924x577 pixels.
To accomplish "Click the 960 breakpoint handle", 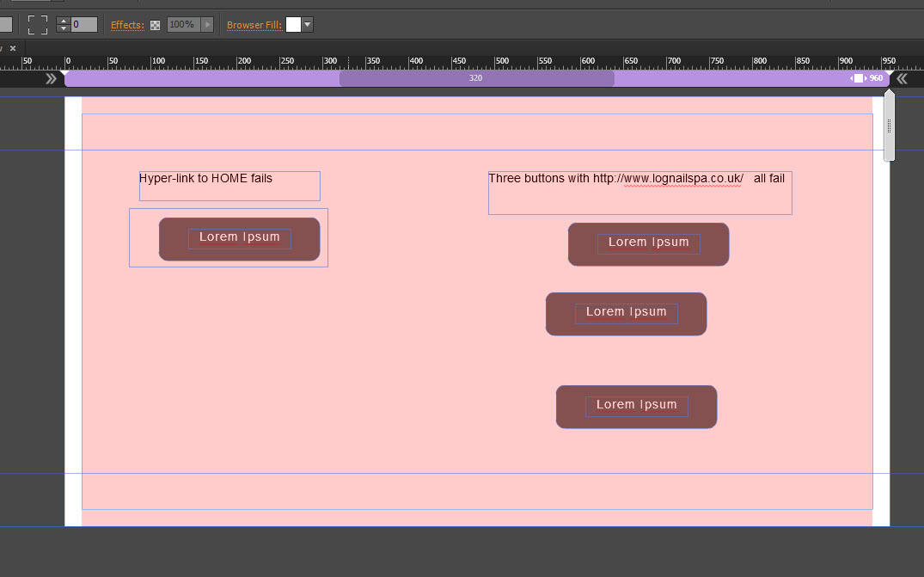I will (x=859, y=78).
